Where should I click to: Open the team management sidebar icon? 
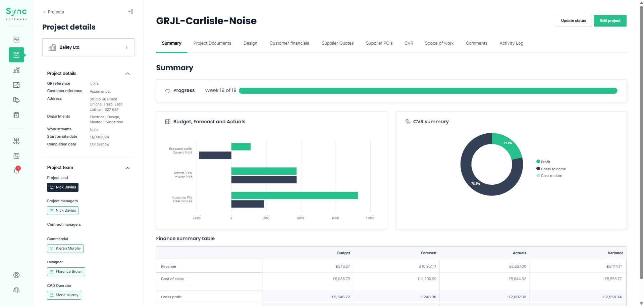[16, 70]
